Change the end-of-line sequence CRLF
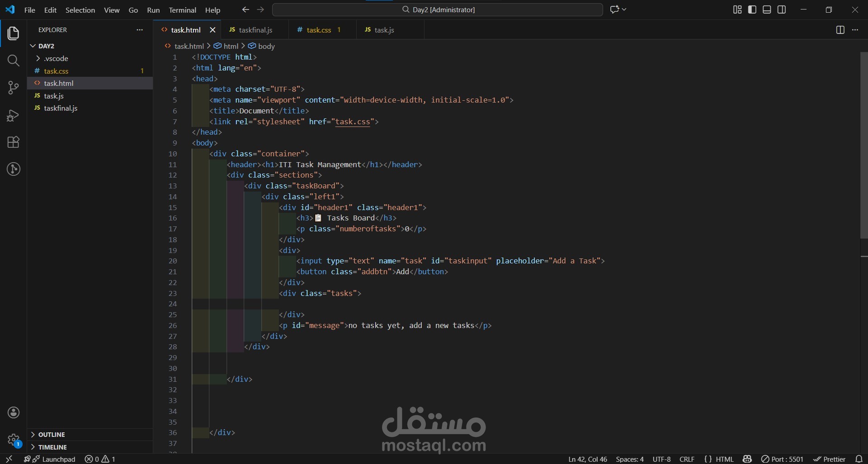The width and height of the screenshot is (868, 464). point(687,459)
